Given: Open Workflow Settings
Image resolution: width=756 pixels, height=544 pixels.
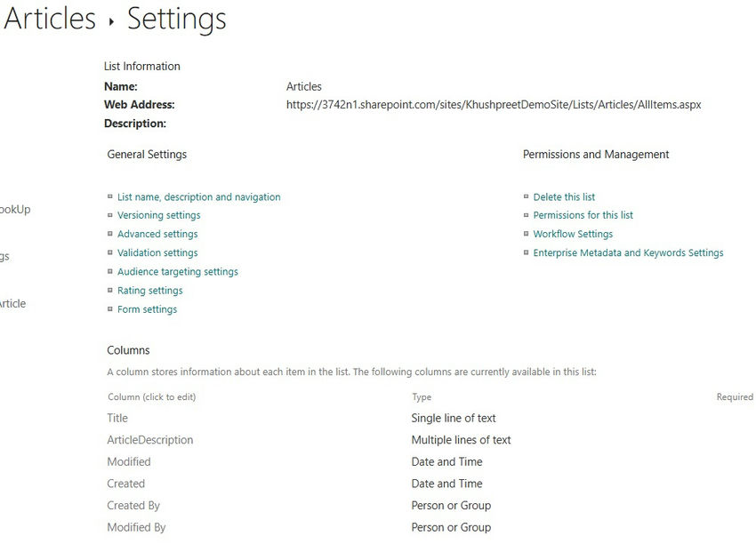Looking at the screenshot, I should point(573,235).
